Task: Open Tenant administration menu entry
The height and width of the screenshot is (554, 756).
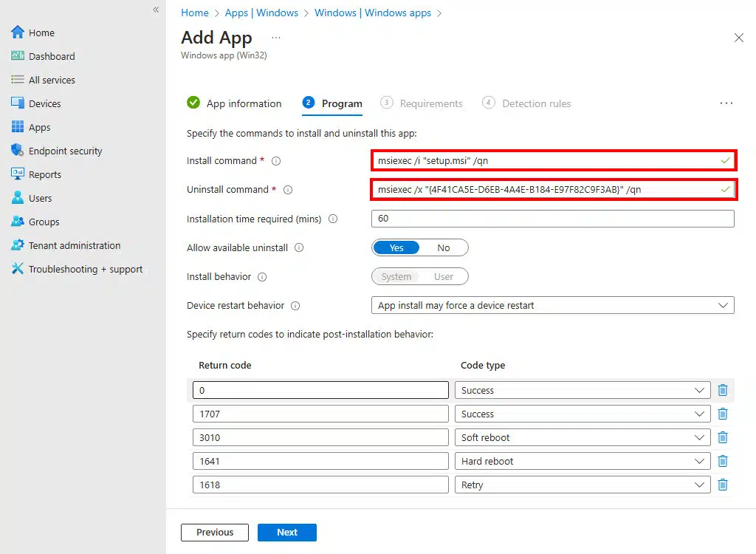Action: point(75,245)
